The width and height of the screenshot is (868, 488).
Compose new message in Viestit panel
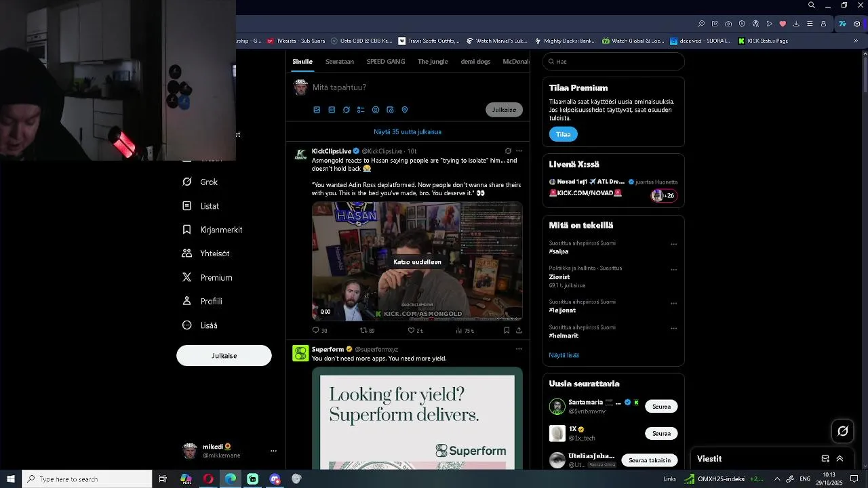click(x=825, y=459)
